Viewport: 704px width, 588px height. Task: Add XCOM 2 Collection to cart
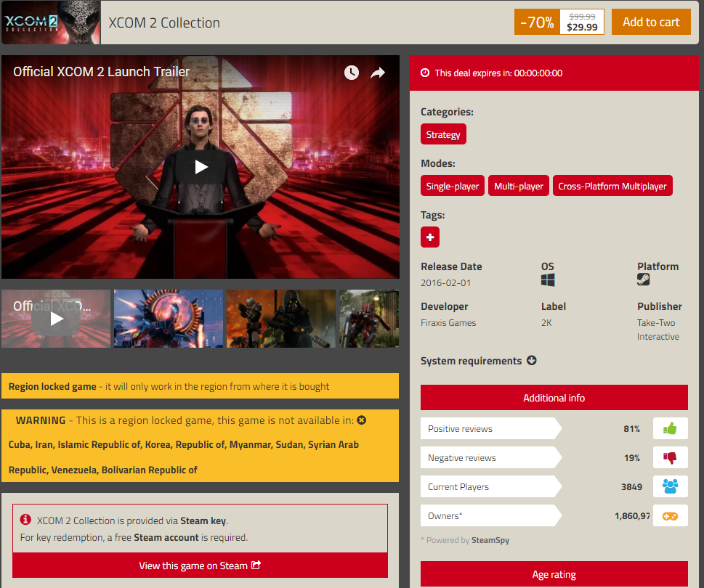coord(651,22)
